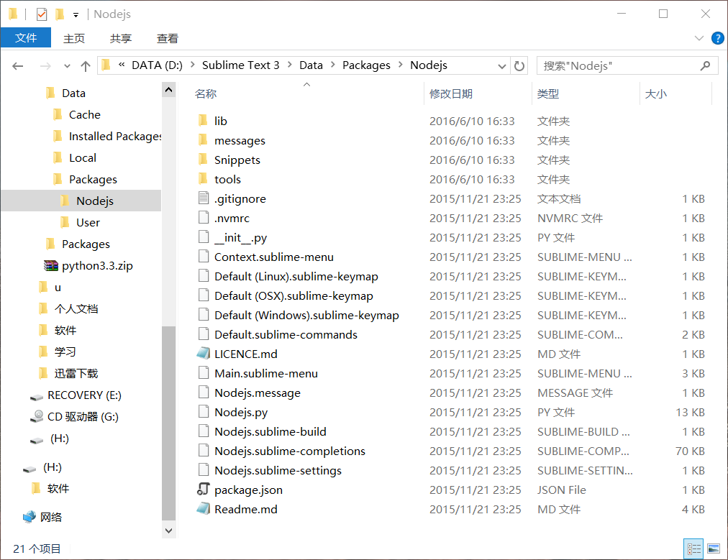The width and height of the screenshot is (728, 560).
Task: Select Sublime Text 3 in the breadcrumb
Action: [240, 65]
